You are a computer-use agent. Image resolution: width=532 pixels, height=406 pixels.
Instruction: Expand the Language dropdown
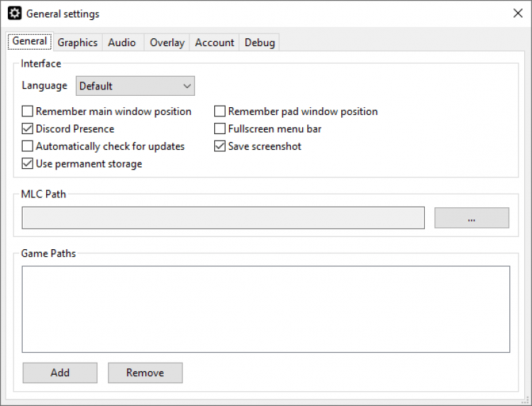135,86
